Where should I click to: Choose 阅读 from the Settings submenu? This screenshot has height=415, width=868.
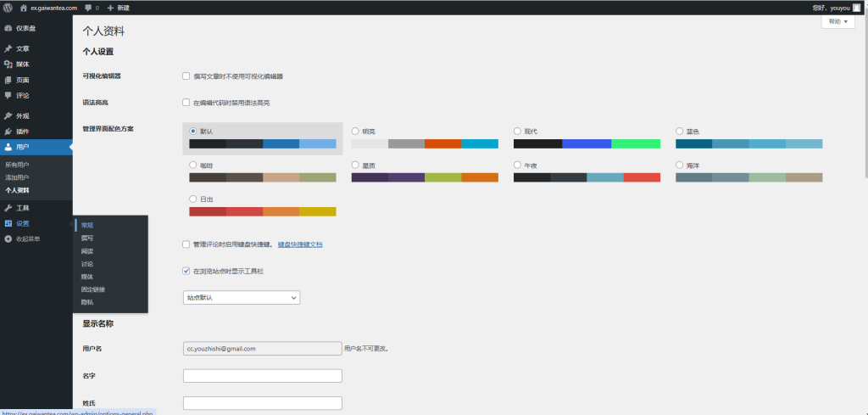click(87, 251)
